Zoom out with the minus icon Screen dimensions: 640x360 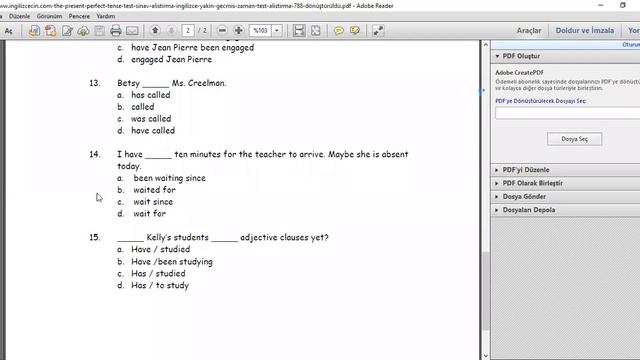point(222,31)
